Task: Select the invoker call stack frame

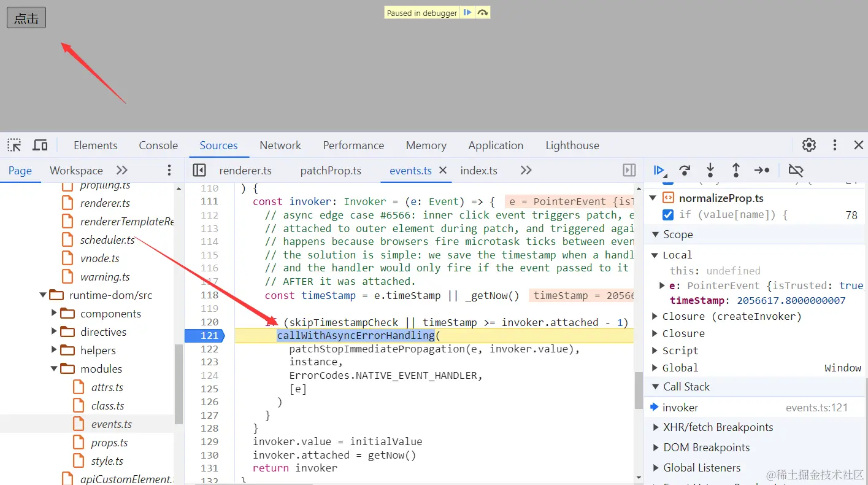Action: (x=755, y=408)
